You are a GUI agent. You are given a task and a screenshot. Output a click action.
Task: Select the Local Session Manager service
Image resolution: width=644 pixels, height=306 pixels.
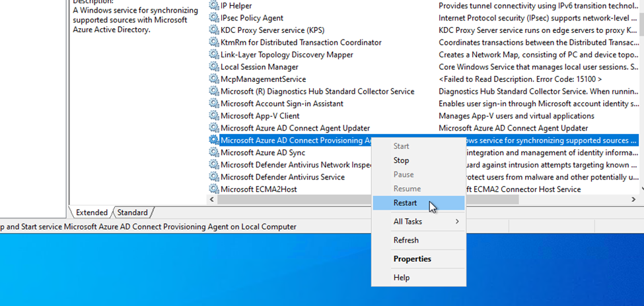[260, 67]
